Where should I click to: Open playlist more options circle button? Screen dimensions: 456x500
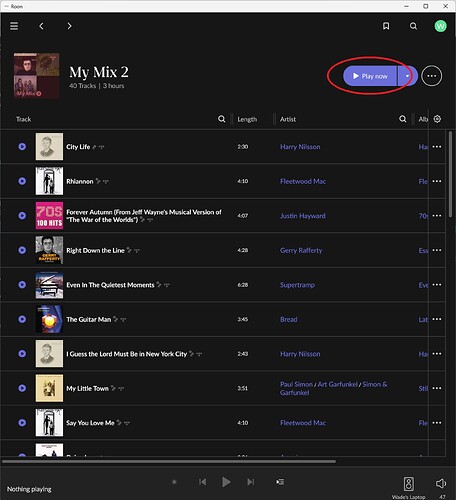(x=432, y=76)
